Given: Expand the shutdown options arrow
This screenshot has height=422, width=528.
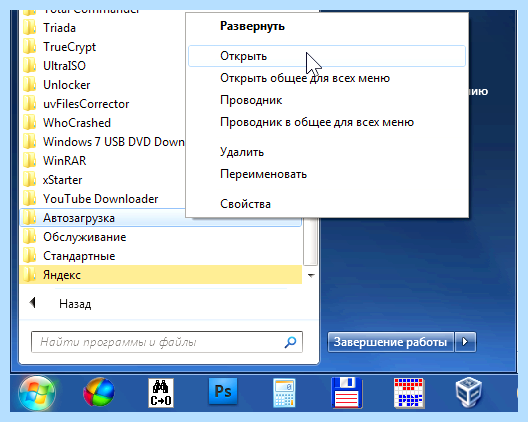Looking at the screenshot, I should [465, 342].
